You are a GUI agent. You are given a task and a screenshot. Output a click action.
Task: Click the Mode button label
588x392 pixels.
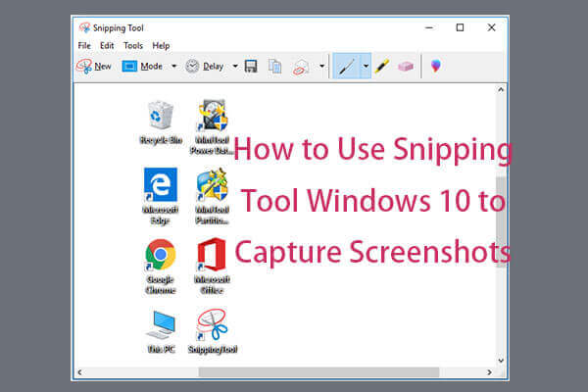tap(152, 67)
